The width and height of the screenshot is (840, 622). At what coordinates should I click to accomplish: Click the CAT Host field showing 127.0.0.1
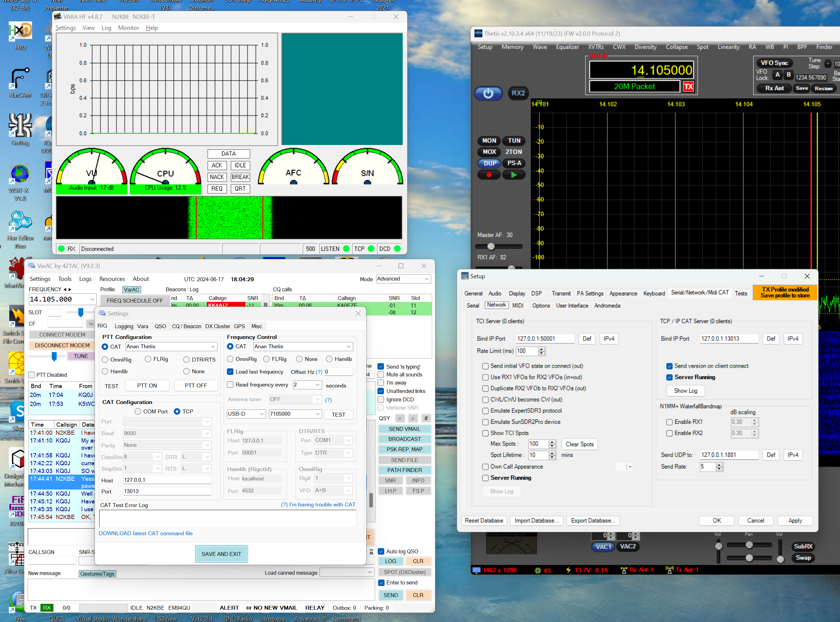(167, 480)
